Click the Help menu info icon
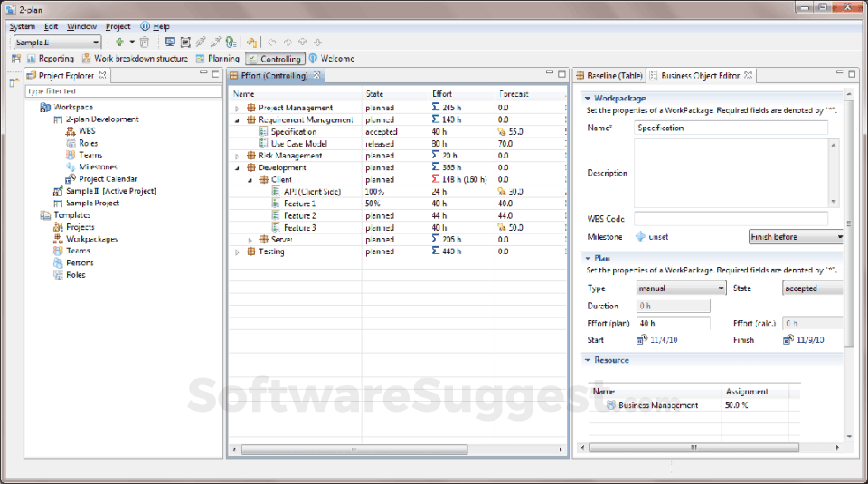This screenshot has width=868, height=484. point(145,26)
